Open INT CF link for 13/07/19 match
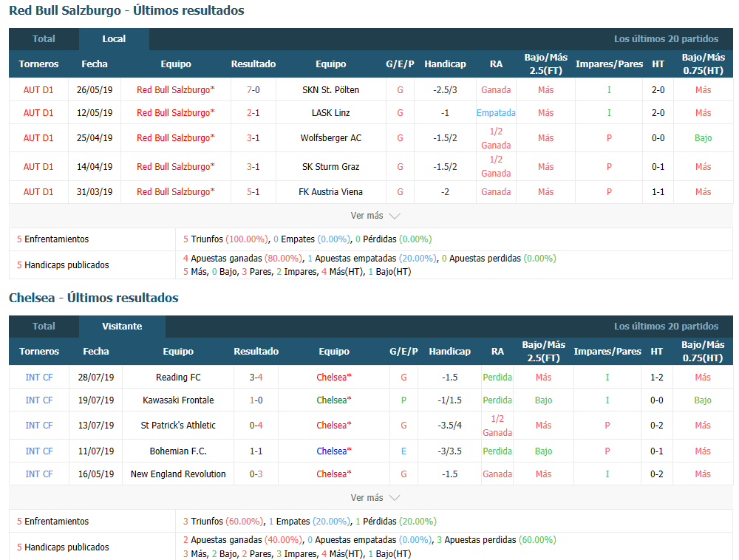This screenshot has width=739, height=560. (x=39, y=426)
